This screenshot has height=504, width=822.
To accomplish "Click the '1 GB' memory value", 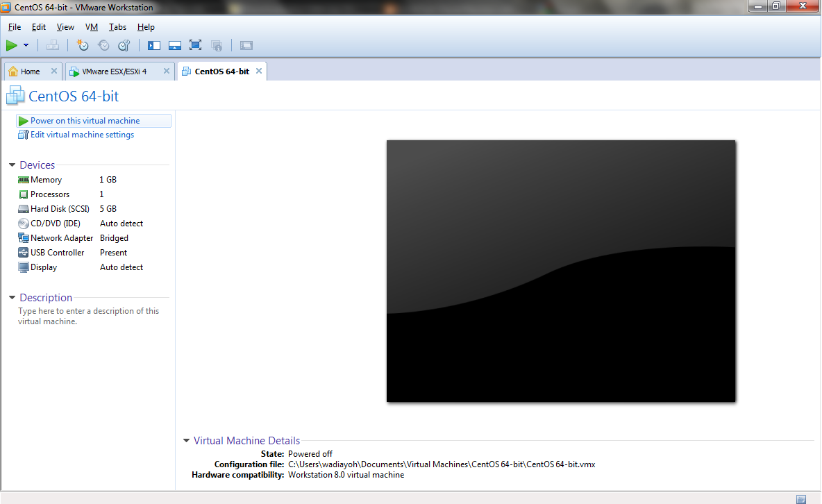I will (108, 180).
